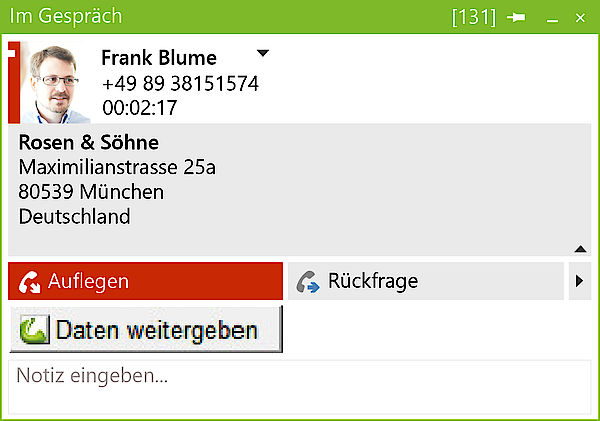Close the Im Gespräch window
This screenshot has height=421, width=600.
[x=580, y=18]
